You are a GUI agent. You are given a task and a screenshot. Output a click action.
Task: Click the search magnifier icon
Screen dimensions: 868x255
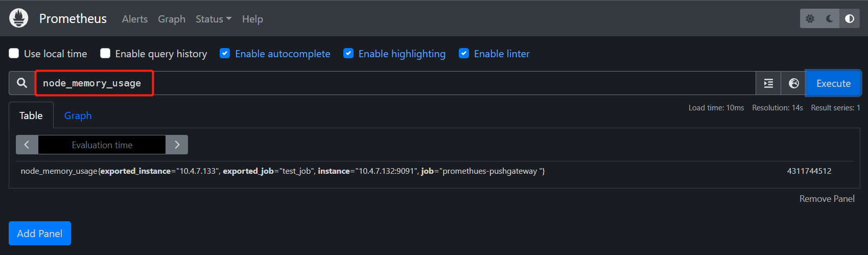point(22,83)
